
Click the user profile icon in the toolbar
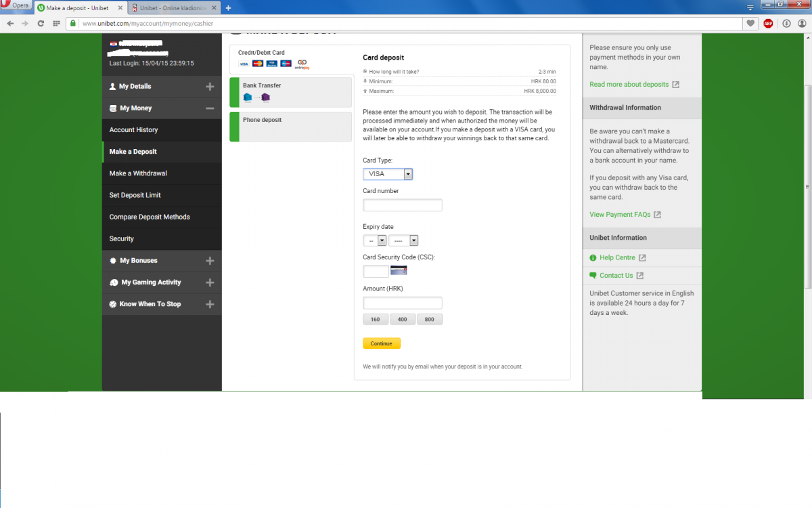tap(802, 23)
